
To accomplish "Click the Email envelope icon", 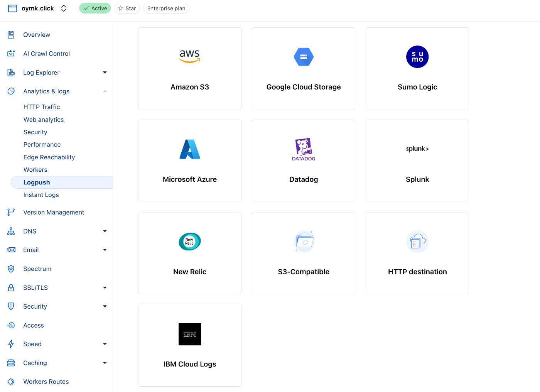I will (x=11, y=250).
